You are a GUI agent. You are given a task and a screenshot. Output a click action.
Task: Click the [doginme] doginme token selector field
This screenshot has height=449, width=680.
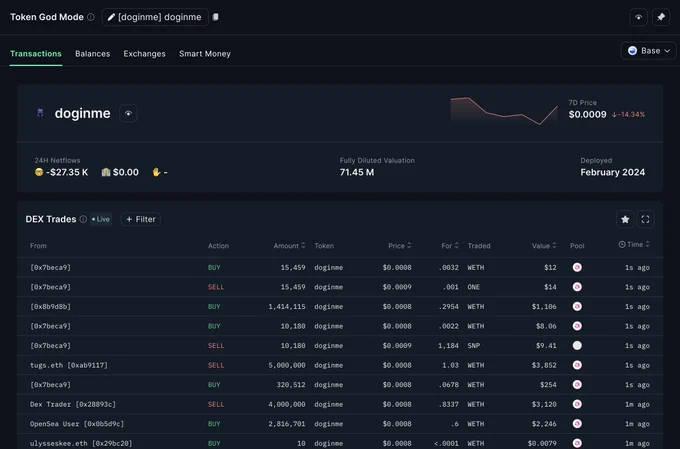[155, 17]
